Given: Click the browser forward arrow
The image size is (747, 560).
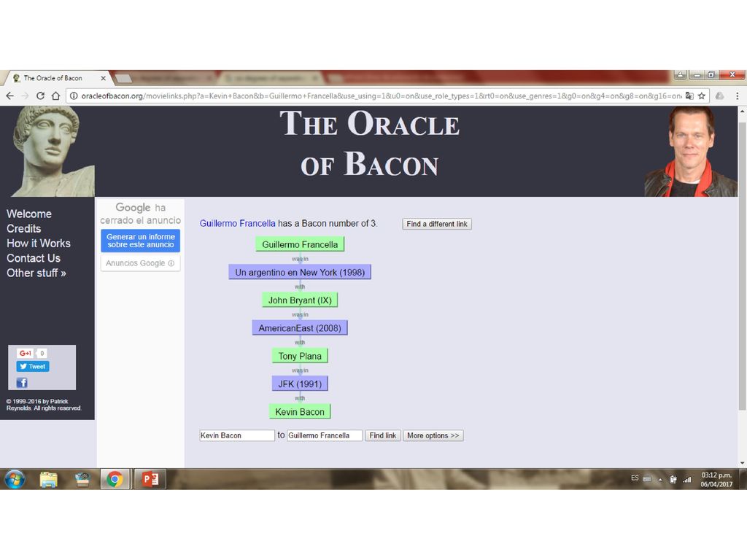Looking at the screenshot, I should coord(26,96).
